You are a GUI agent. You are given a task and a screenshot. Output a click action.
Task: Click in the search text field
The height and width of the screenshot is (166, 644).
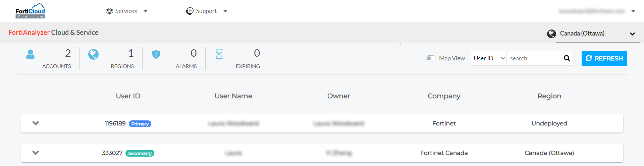click(x=534, y=58)
